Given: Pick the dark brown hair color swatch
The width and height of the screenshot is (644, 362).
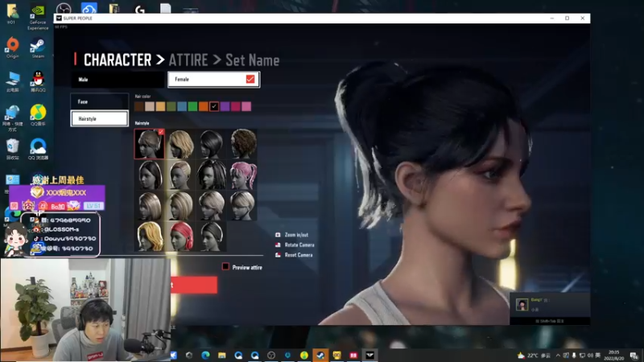Looking at the screenshot, I should [x=138, y=107].
